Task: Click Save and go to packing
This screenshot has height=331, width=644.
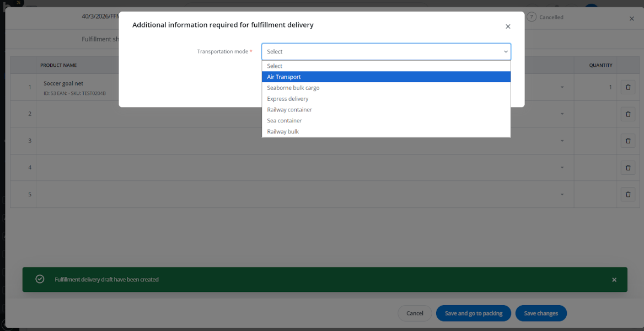Action: click(x=473, y=313)
